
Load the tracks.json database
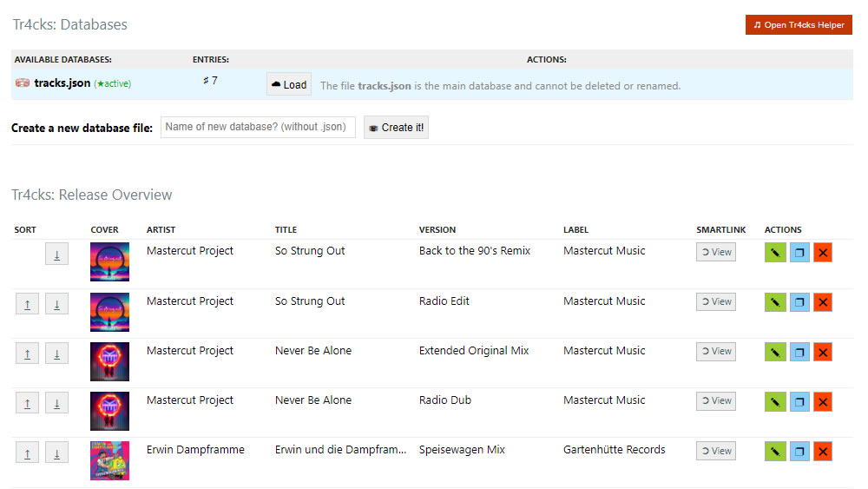(x=289, y=84)
